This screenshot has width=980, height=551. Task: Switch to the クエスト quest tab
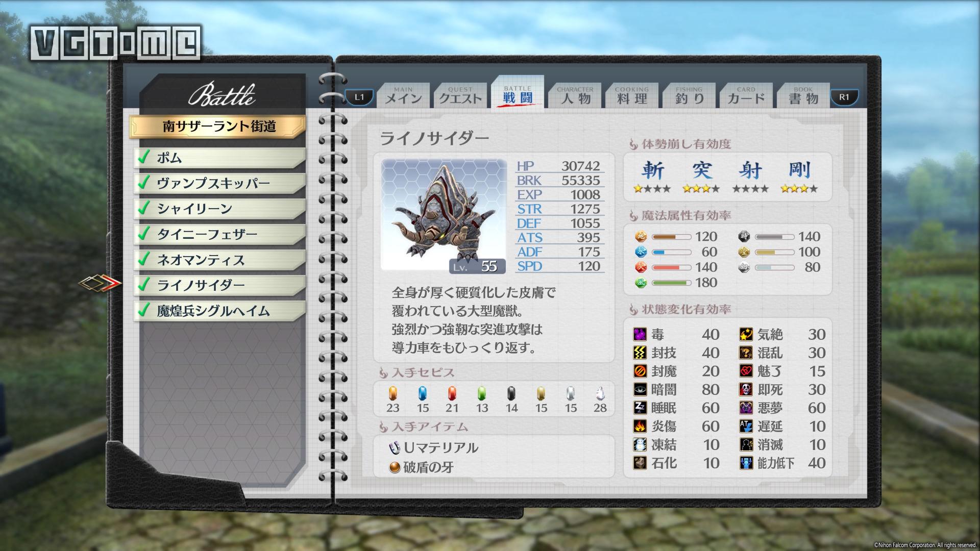(x=460, y=96)
